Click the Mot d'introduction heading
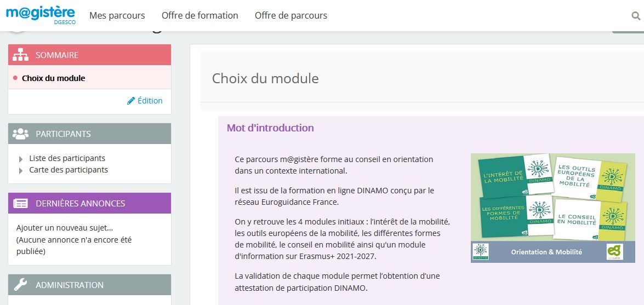Viewport: 644px width, 305px height. pos(270,128)
